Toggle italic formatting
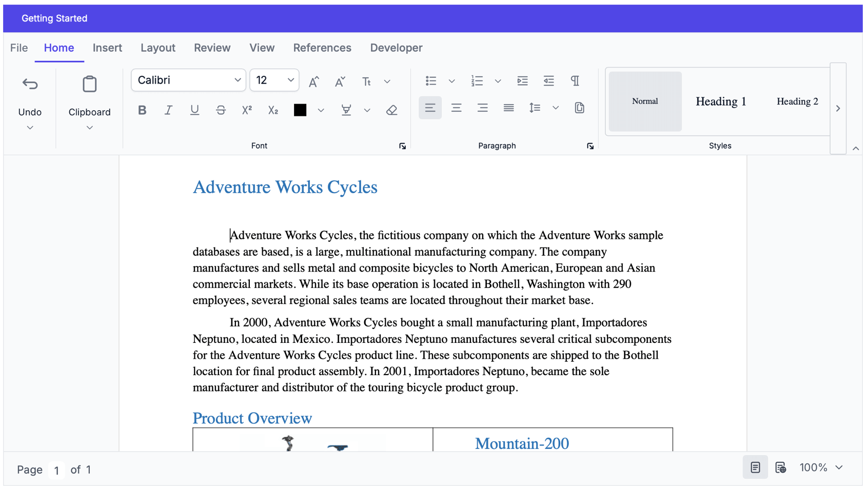The height and width of the screenshot is (491, 868). [x=168, y=109]
